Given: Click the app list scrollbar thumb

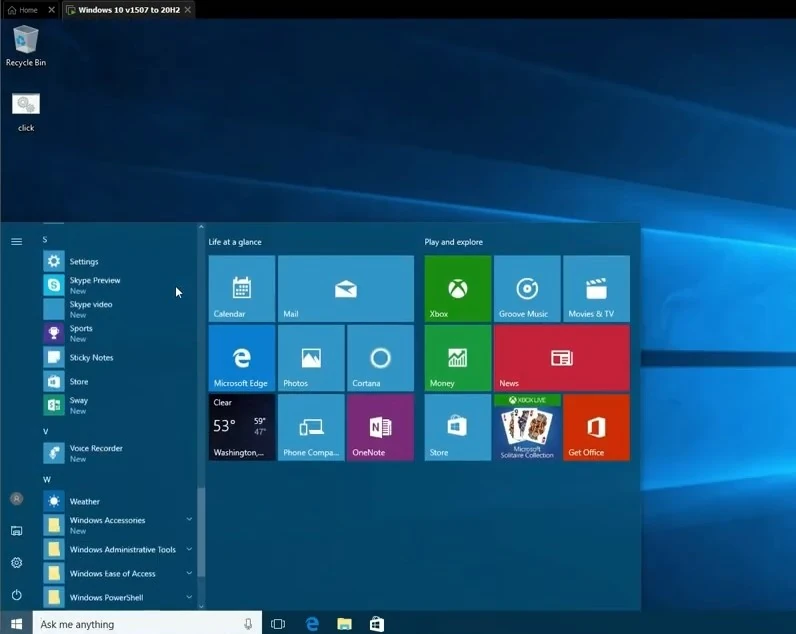Looking at the screenshot, I should coord(201,532).
